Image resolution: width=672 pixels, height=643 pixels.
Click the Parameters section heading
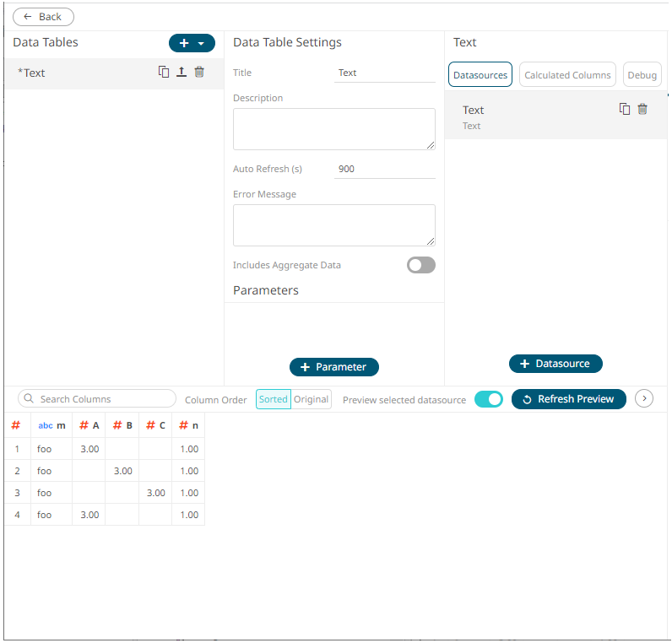point(266,290)
